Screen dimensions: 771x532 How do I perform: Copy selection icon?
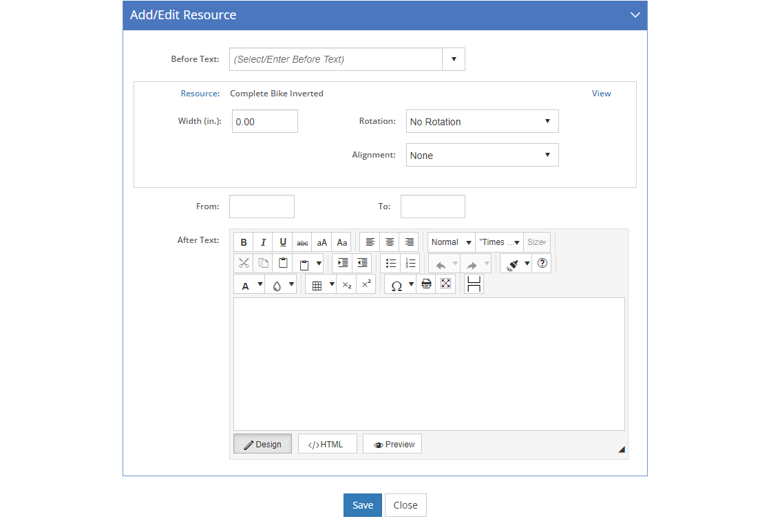[x=263, y=264]
